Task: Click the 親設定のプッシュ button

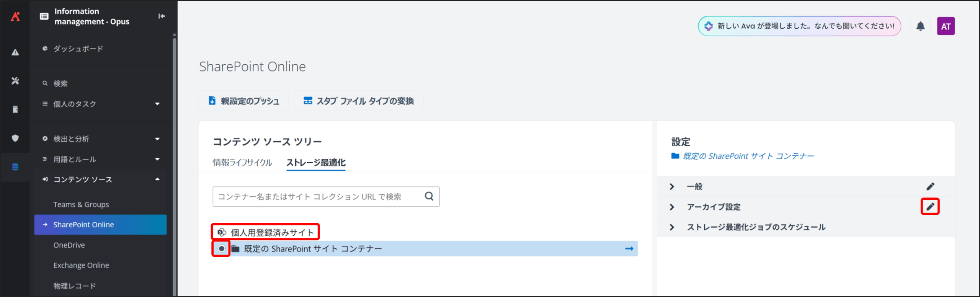Action: tap(244, 101)
